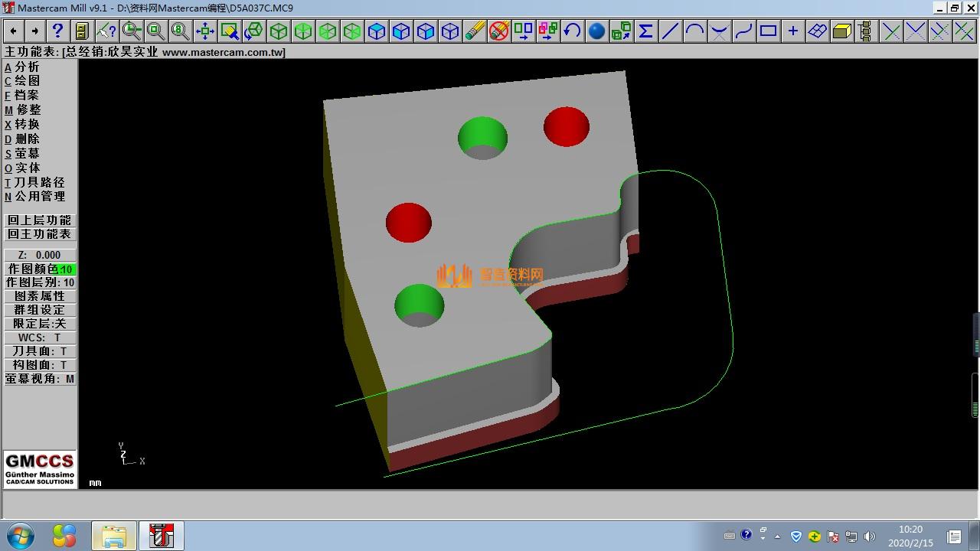Open the yellow solid extrude icon
The width and height of the screenshot is (980, 551).
(x=841, y=31)
